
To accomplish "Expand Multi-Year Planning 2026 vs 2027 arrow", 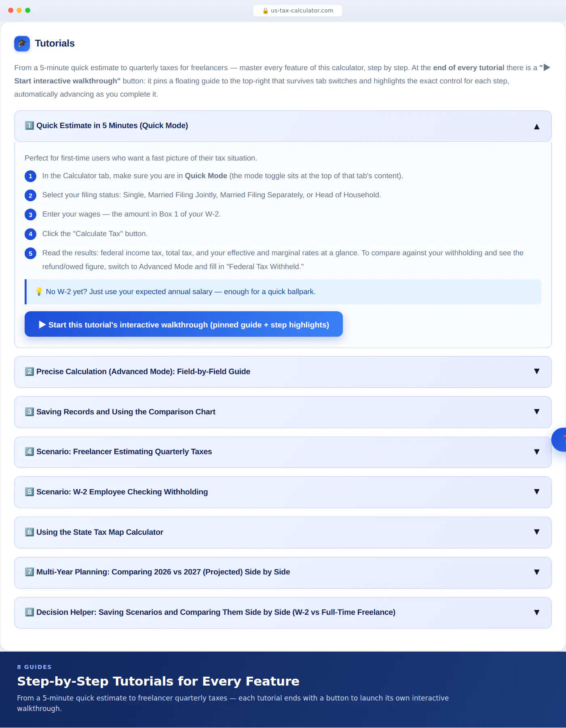I will (536, 572).
